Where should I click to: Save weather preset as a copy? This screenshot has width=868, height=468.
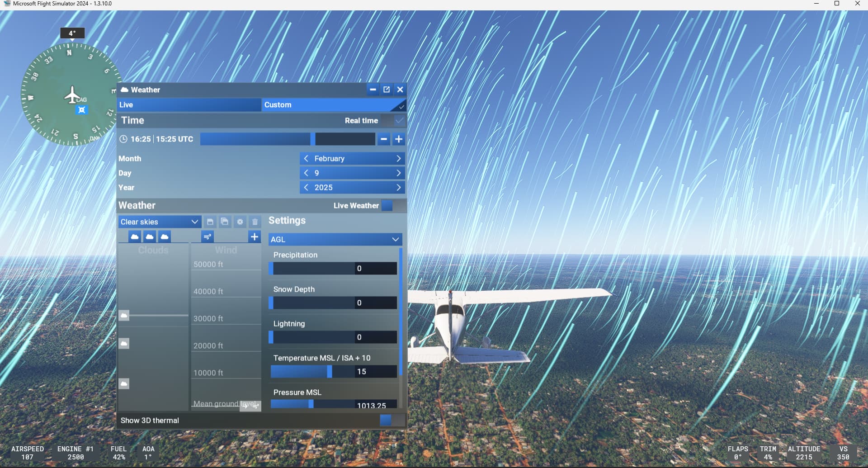[x=225, y=222]
